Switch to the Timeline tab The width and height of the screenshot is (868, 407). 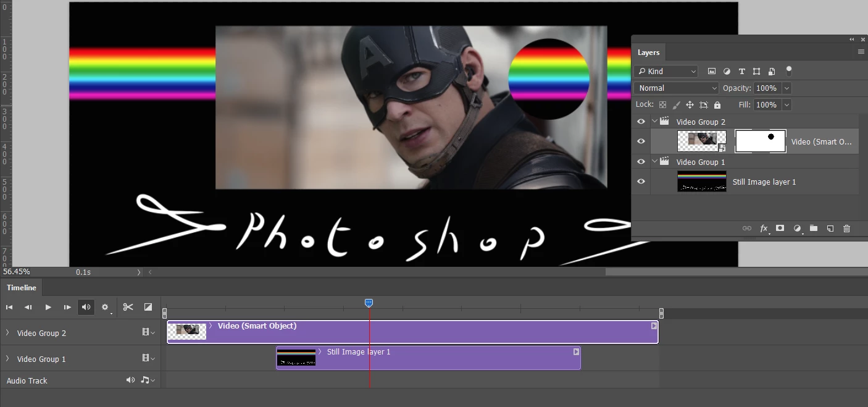tap(22, 288)
